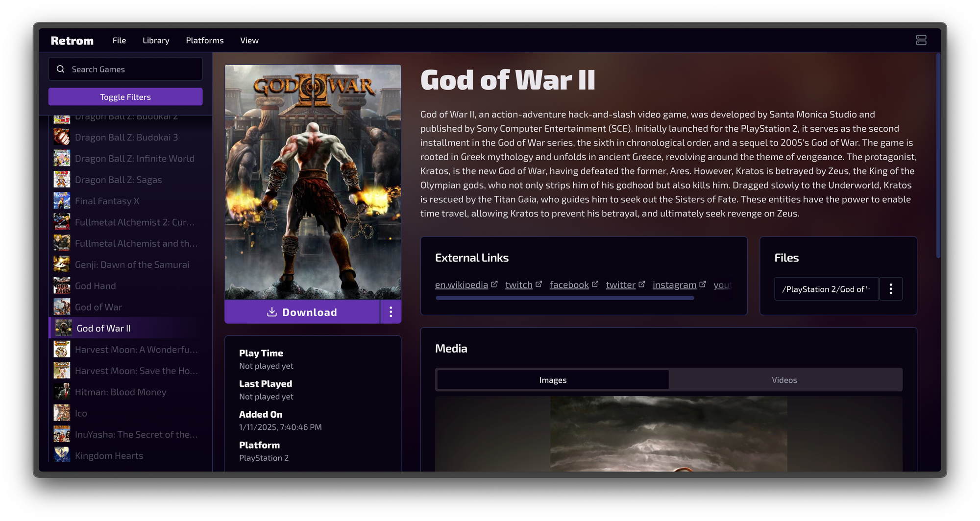Select God Hand cover icon
980x521 pixels.
click(x=62, y=285)
